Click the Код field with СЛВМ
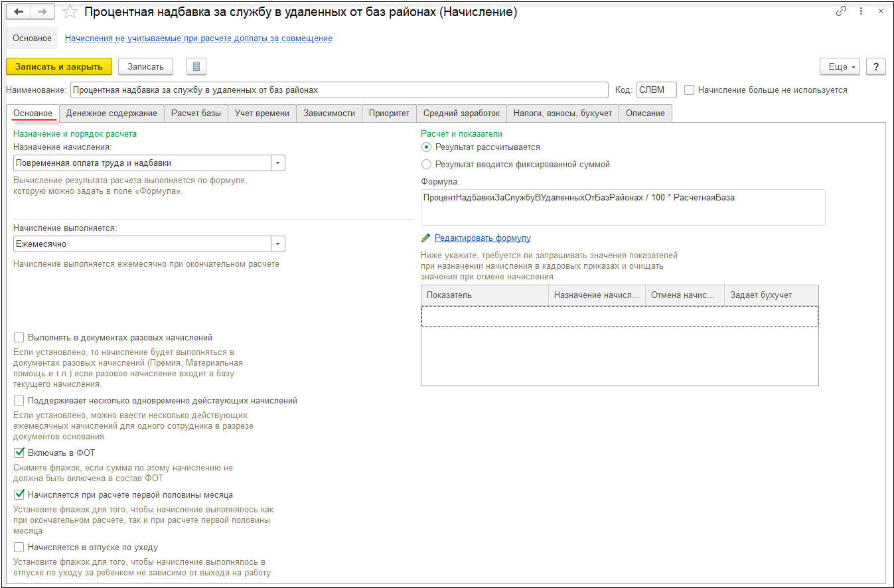The height and width of the screenshot is (588, 894). (656, 90)
